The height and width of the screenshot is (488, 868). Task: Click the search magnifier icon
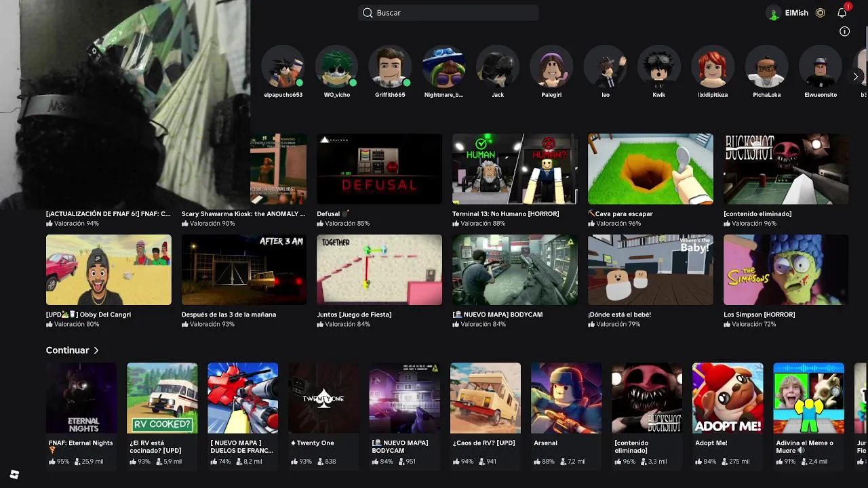pos(368,13)
